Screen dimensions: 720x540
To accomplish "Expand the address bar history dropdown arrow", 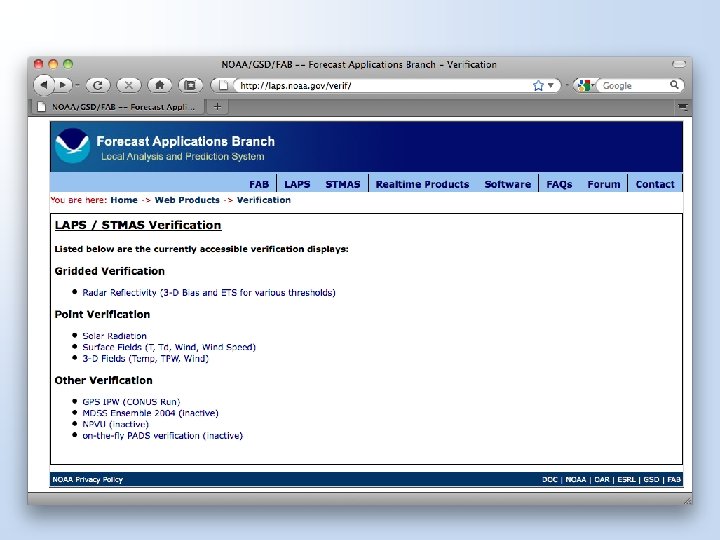I will (551, 85).
